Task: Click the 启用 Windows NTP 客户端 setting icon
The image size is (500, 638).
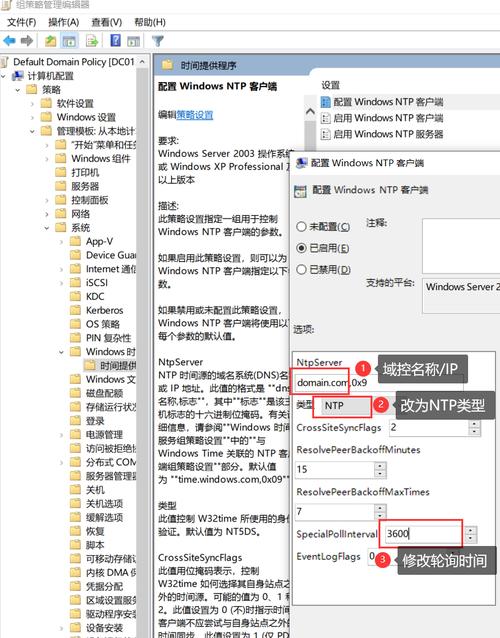Action: click(x=325, y=118)
